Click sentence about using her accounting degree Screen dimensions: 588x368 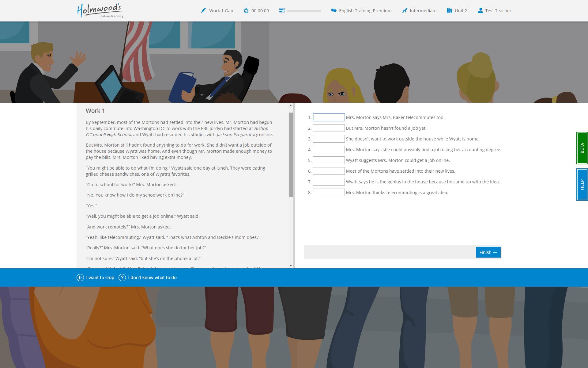point(424,150)
